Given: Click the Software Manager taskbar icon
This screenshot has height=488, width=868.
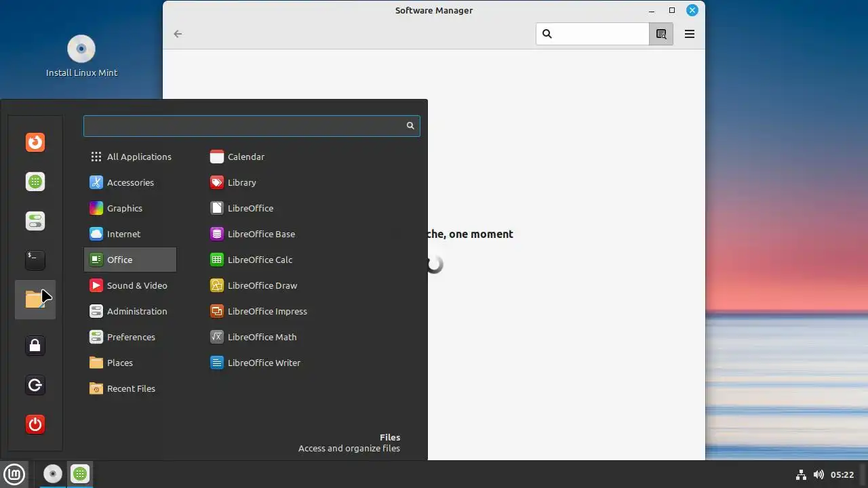Looking at the screenshot, I should coord(80,474).
